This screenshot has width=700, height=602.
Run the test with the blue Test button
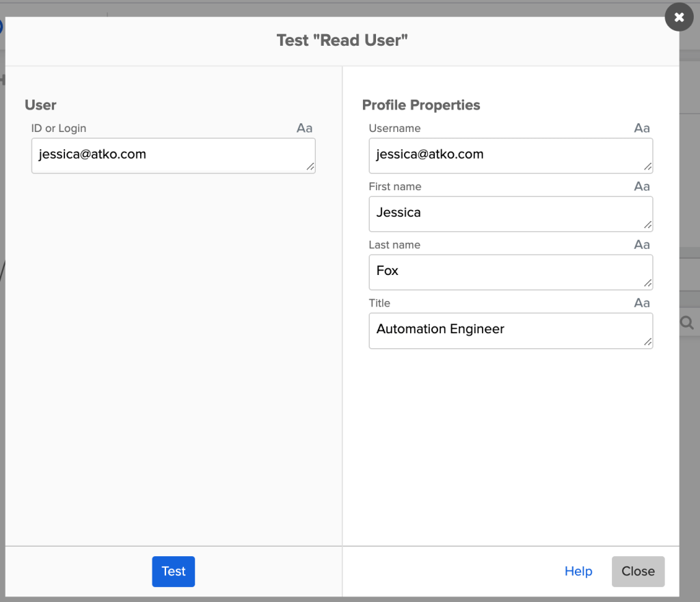point(174,571)
